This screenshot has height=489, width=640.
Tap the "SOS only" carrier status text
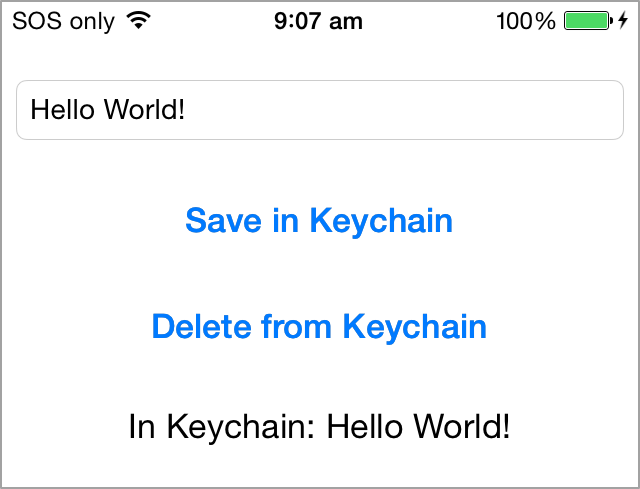click(x=63, y=21)
